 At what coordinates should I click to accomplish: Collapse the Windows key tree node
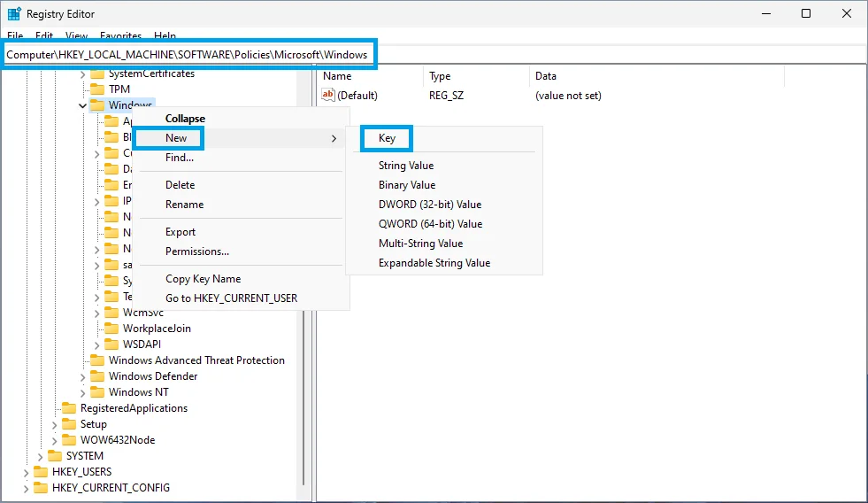click(83, 105)
